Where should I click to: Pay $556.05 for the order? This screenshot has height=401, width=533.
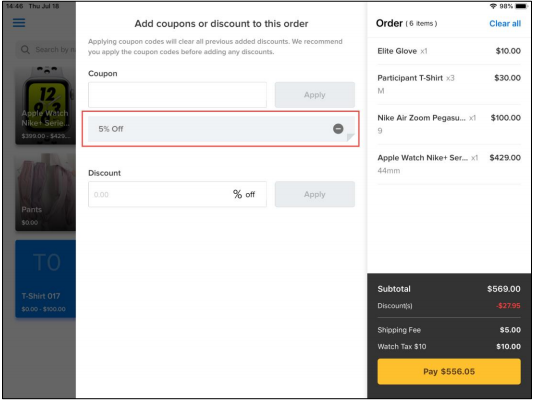tap(449, 371)
